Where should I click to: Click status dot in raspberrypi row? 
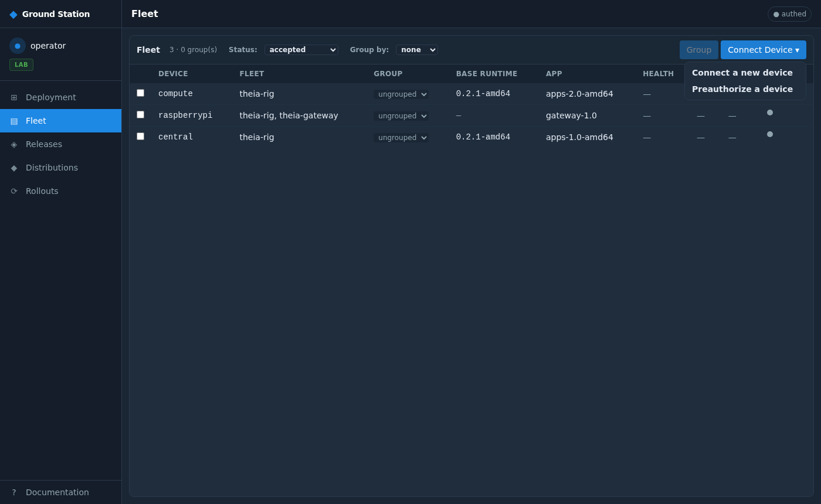[x=770, y=113]
